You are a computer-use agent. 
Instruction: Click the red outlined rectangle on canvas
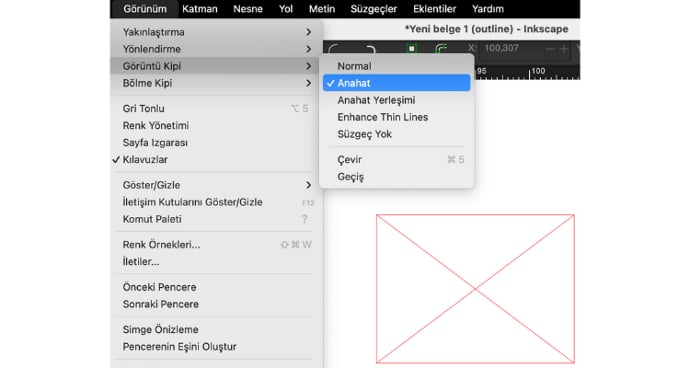pos(475,289)
